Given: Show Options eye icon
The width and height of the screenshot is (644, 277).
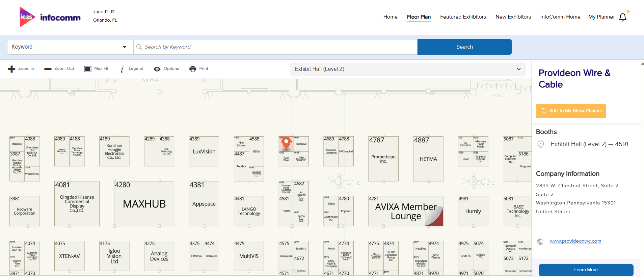Looking at the screenshot, I should click(157, 69).
